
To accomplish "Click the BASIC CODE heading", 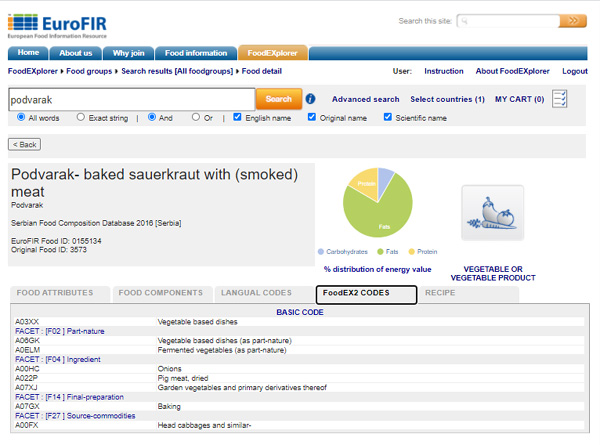I will [x=300, y=312].
